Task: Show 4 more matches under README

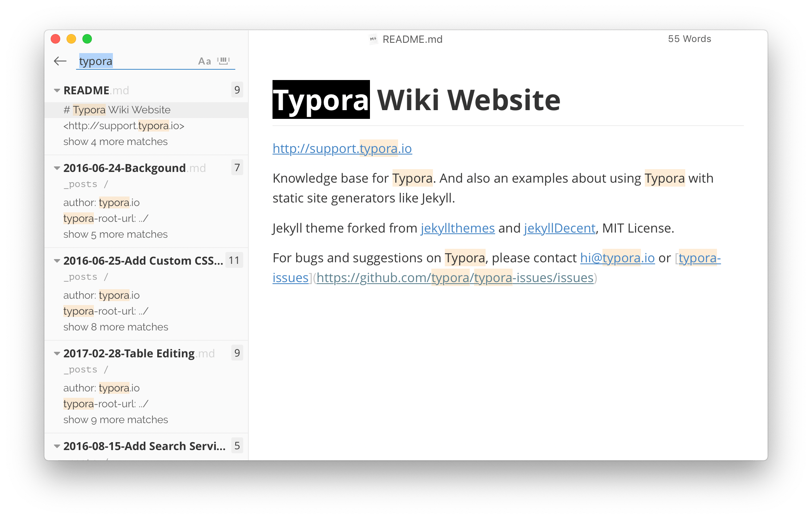Action: point(115,142)
